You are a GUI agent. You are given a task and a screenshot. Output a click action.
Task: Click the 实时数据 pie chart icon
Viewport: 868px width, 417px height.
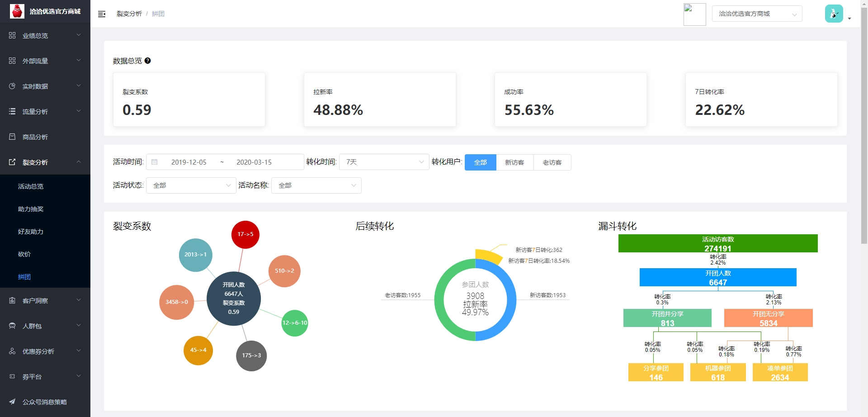coord(12,86)
